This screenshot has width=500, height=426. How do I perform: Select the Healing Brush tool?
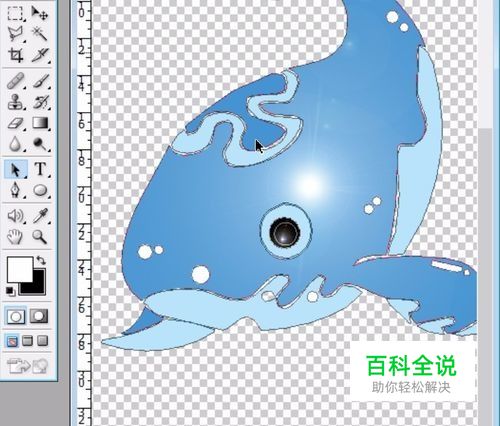[15, 81]
